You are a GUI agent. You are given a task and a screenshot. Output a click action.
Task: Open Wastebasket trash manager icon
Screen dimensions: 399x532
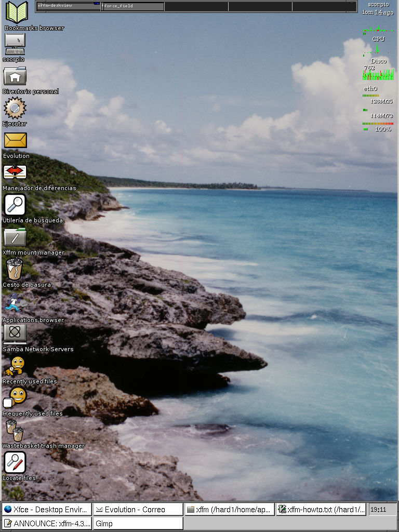(15, 430)
